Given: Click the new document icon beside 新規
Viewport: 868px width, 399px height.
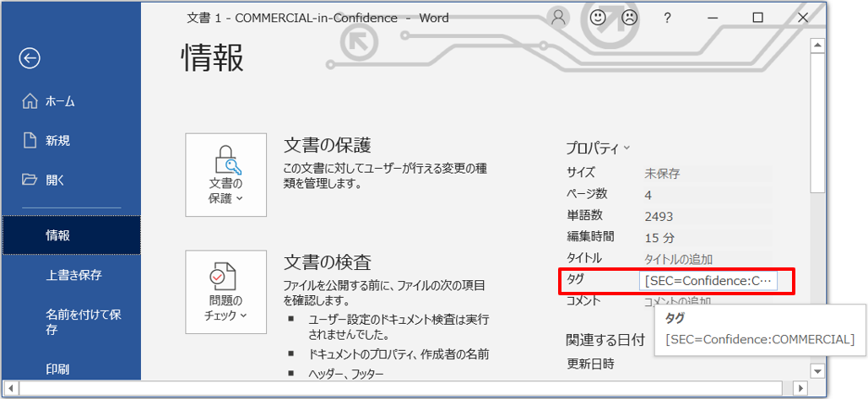Looking at the screenshot, I should pyautogui.click(x=30, y=140).
